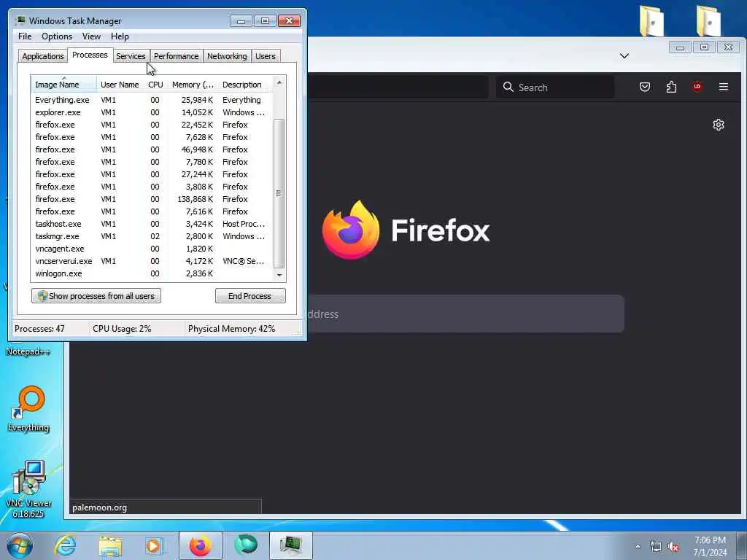Select firefox.exe using 46,948 K memory
Image resolution: width=747 pixels, height=560 pixels.
pos(152,149)
